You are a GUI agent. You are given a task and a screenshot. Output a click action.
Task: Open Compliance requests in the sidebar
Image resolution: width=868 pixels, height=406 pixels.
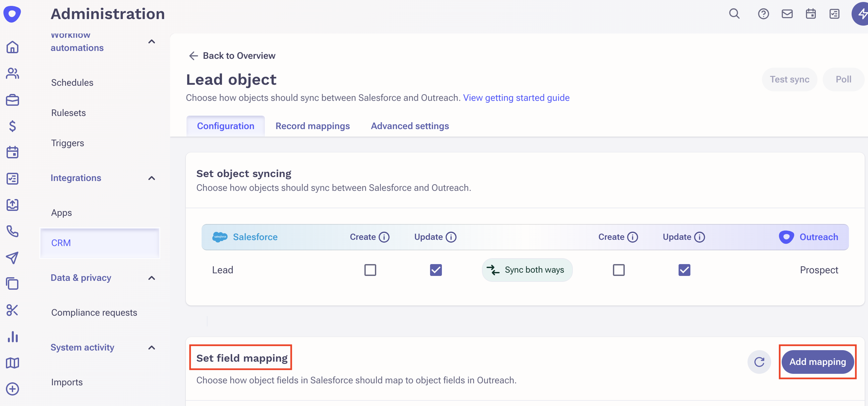(94, 313)
